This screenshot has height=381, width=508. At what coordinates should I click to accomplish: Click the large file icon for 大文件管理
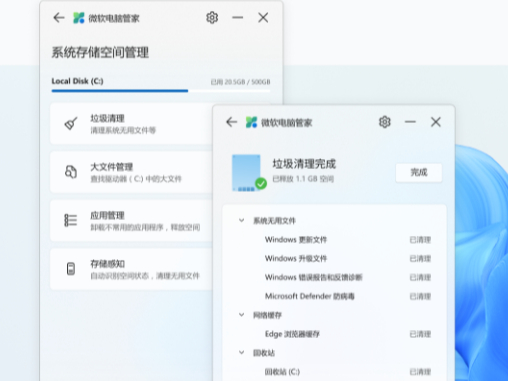[71, 172]
